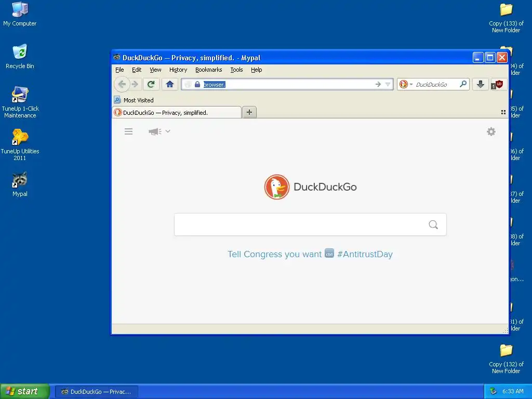Expand the chevron beside the megaphone

point(168,131)
